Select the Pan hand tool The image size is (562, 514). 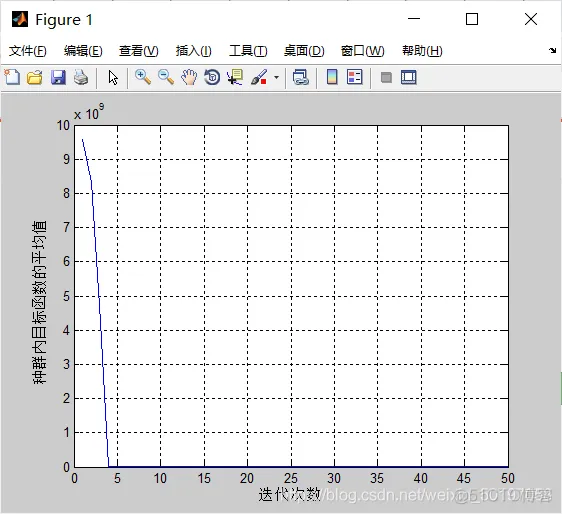coord(189,77)
